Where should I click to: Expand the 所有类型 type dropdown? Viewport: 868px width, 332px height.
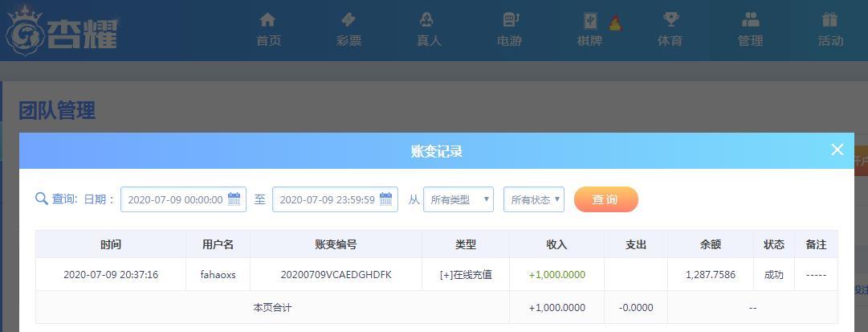point(458,199)
